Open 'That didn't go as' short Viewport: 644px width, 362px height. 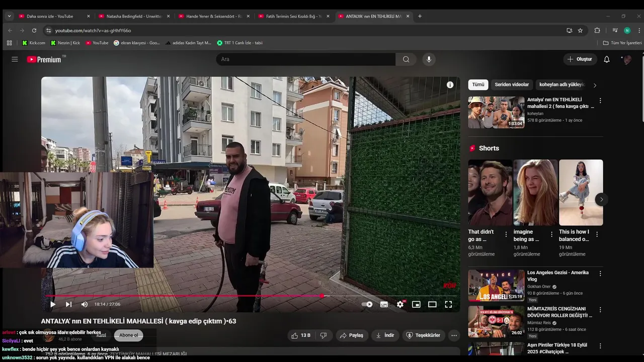click(490, 193)
